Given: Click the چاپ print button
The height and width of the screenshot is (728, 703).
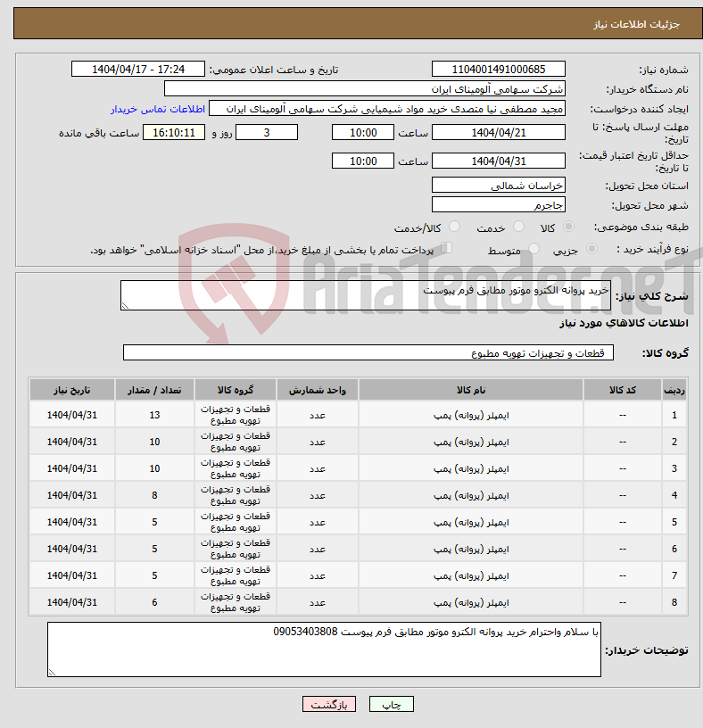Looking at the screenshot, I should pyautogui.click(x=391, y=704).
